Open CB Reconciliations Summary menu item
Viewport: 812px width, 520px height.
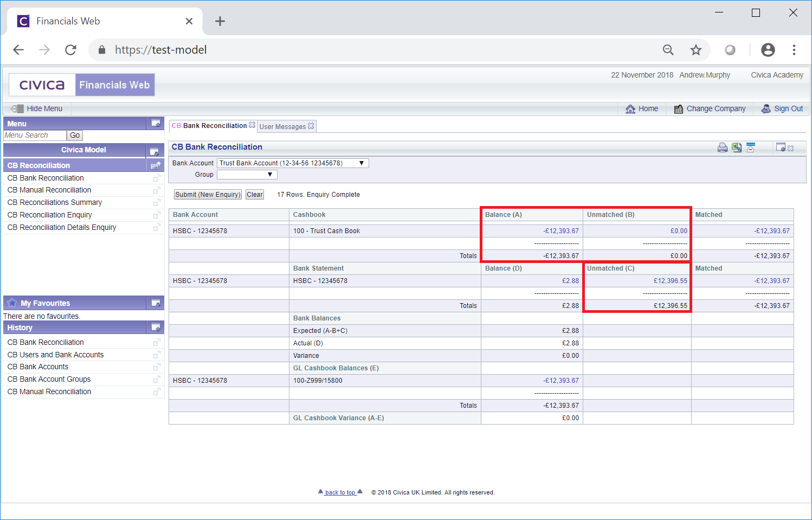[x=55, y=203]
